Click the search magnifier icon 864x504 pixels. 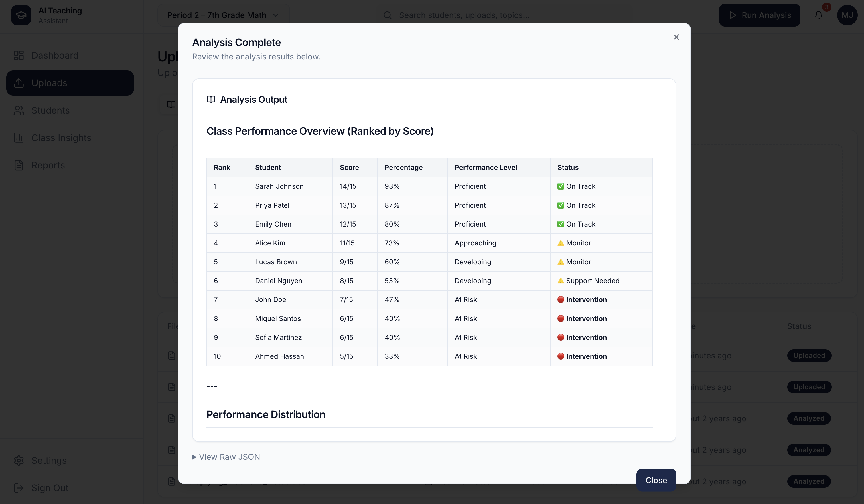[387, 15]
